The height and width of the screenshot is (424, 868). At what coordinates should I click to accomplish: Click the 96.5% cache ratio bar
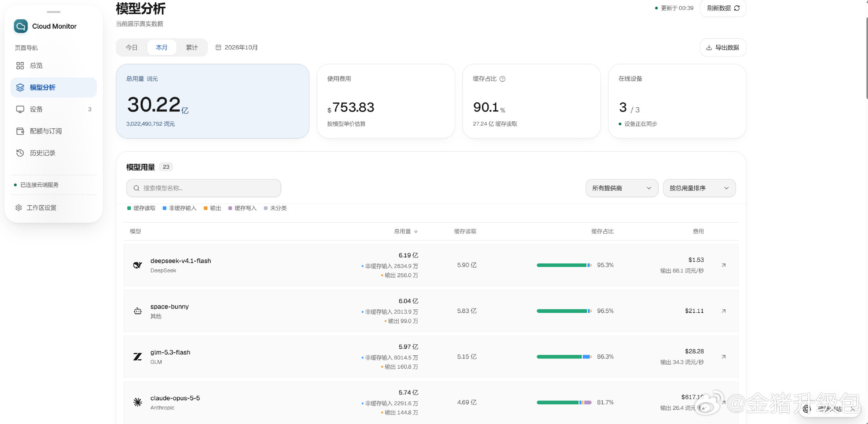pos(564,311)
